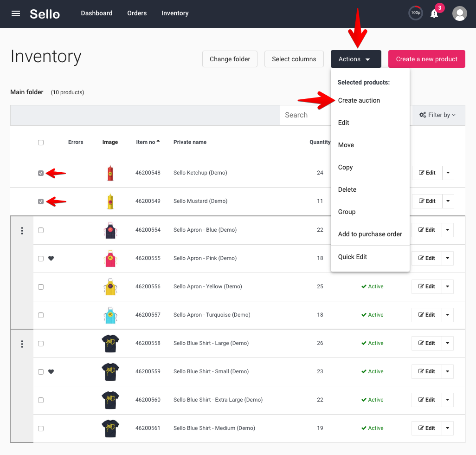Image resolution: width=476 pixels, height=455 pixels.
Task: Collapse the Actions dropdown
Action: click(x=356, y=59)
